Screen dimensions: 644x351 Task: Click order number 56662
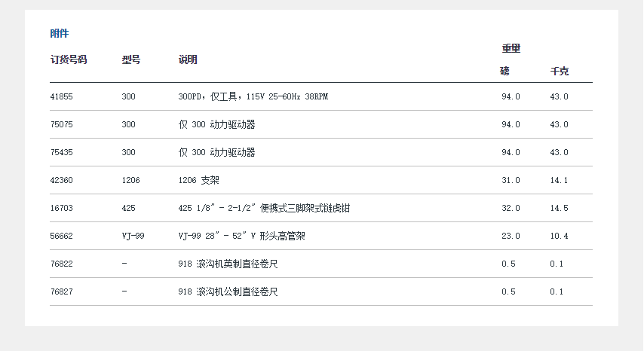(62, 236)
